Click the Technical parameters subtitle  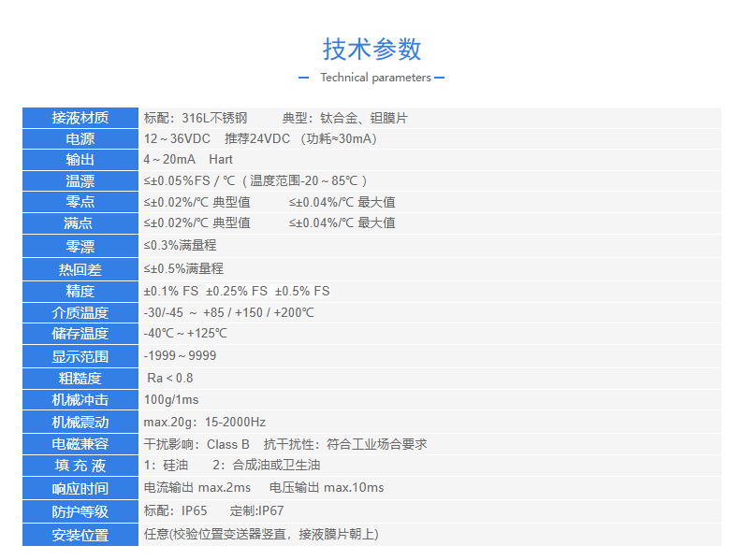375,78
